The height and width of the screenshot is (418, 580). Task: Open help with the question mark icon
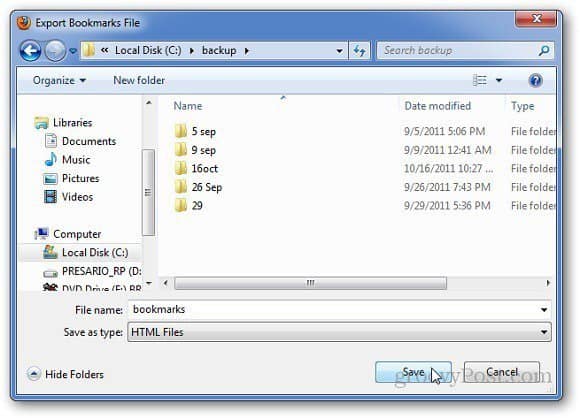click(x=535, y=80)
